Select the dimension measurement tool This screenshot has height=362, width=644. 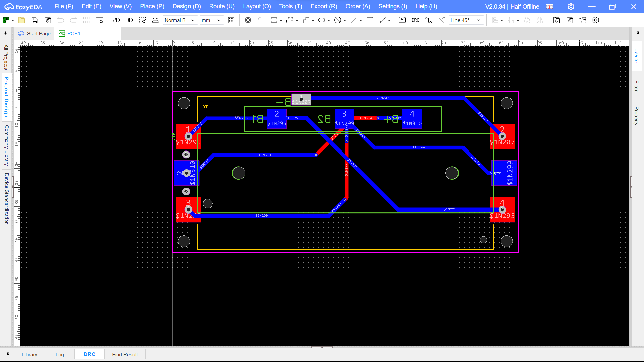coord(383,20)
